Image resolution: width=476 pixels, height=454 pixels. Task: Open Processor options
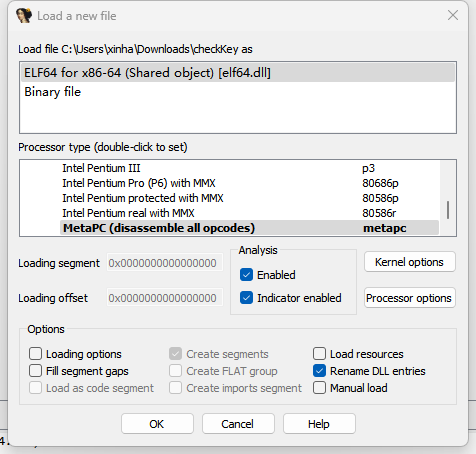[410, 298]
